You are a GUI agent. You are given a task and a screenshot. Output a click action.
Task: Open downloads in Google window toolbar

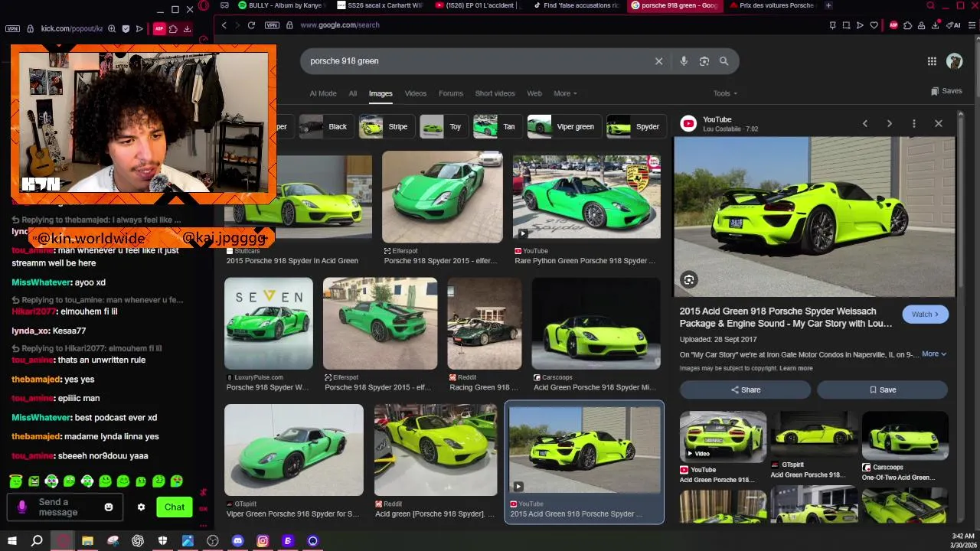936,25
